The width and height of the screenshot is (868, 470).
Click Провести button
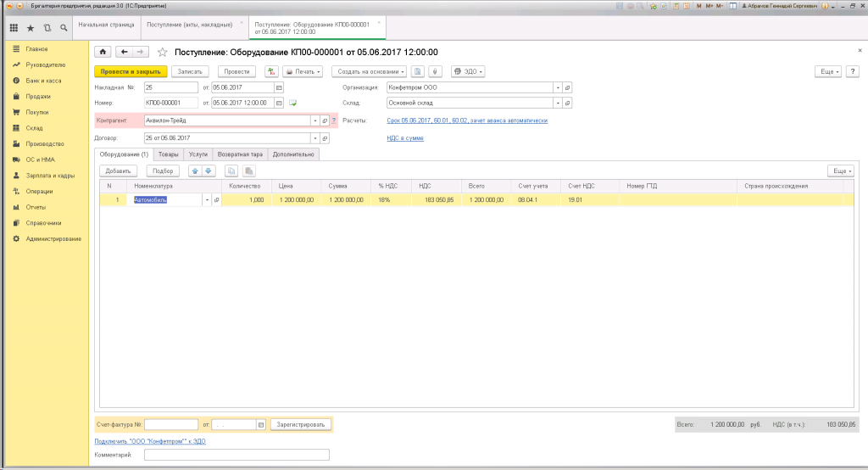tap(237, 71)
